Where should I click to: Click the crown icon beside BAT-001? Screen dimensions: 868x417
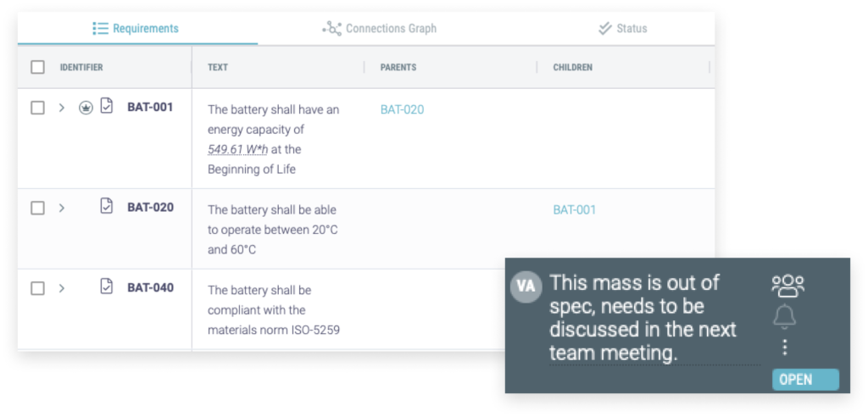(x=86, y=108)
